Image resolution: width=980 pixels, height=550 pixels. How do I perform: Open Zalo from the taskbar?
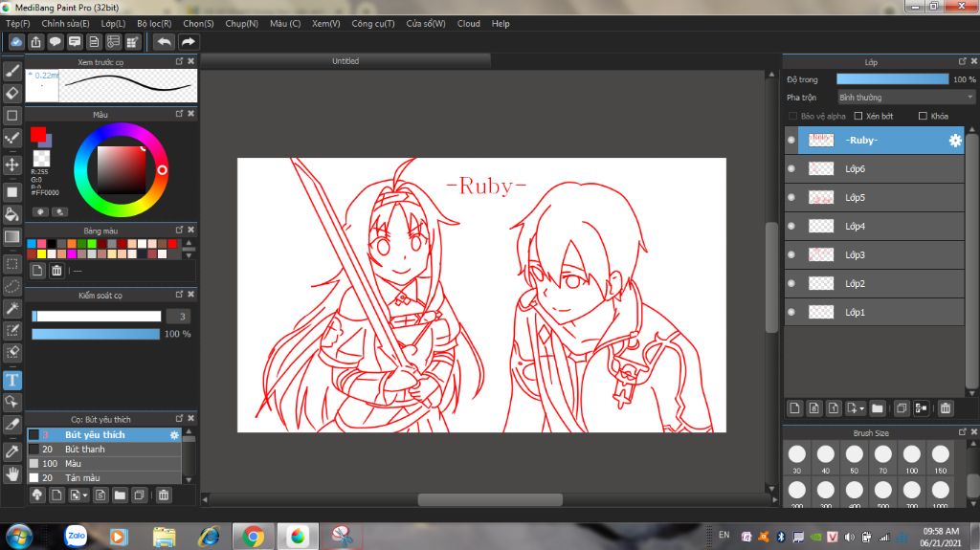coord(77,536)
